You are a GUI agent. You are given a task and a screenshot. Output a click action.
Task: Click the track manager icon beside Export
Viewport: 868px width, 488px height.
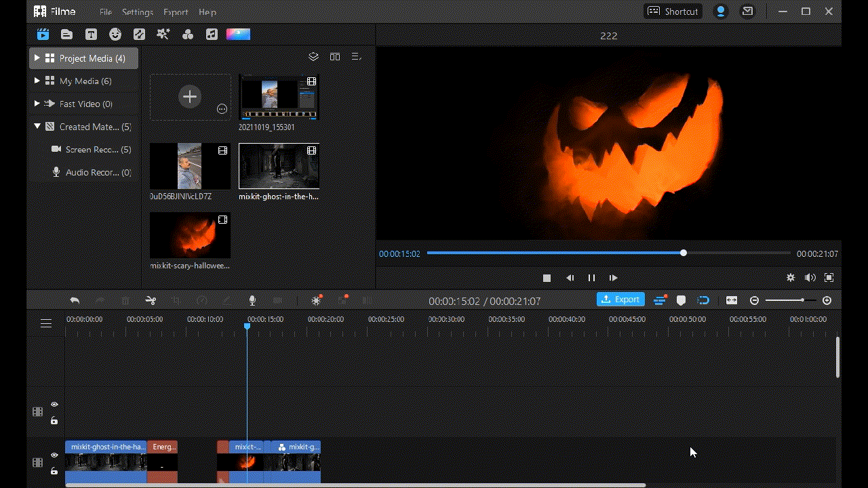coord(660,300)
